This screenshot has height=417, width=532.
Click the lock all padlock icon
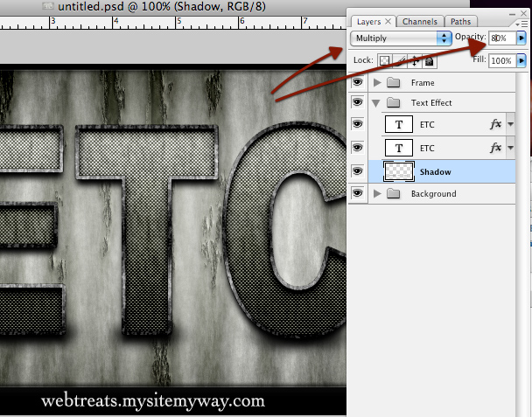pos(430,61)
